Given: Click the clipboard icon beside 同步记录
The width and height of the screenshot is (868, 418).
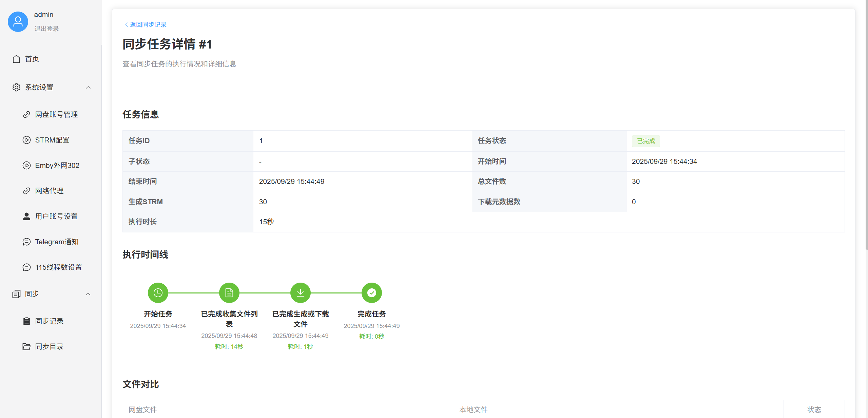Looking at the screenshot, I should 26,321.
